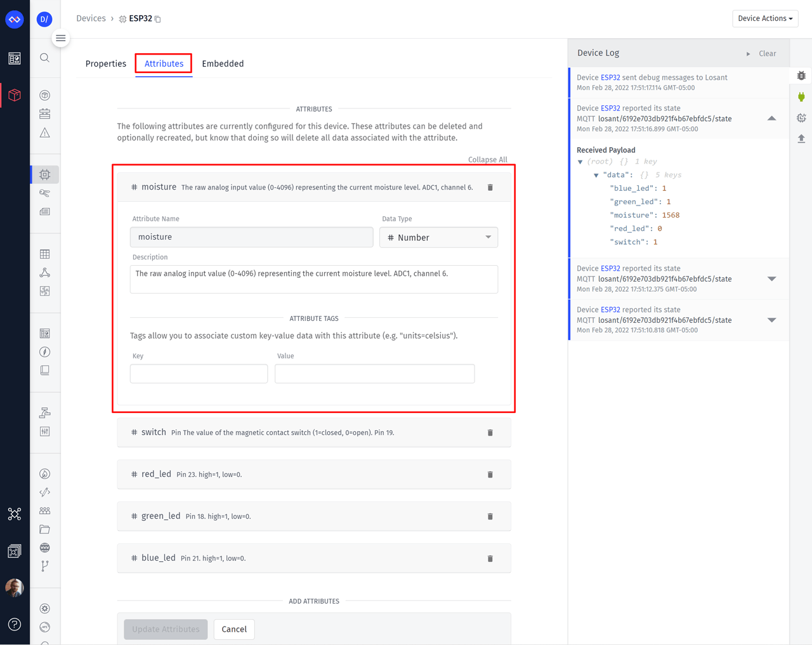Select the green plug connection icon

(801, 96)
